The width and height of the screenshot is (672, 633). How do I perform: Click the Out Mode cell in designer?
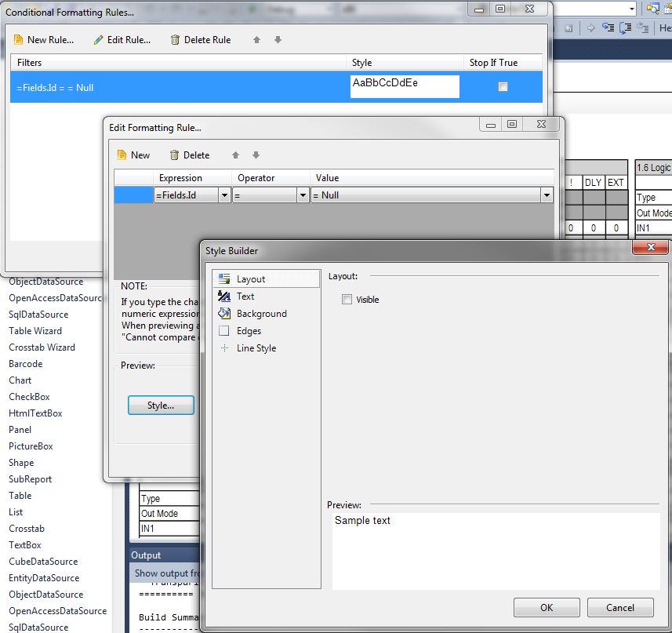click(169, 514)
